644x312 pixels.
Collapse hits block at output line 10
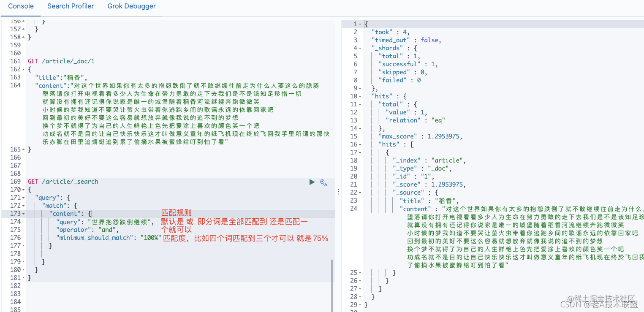[x=360, y=96]
